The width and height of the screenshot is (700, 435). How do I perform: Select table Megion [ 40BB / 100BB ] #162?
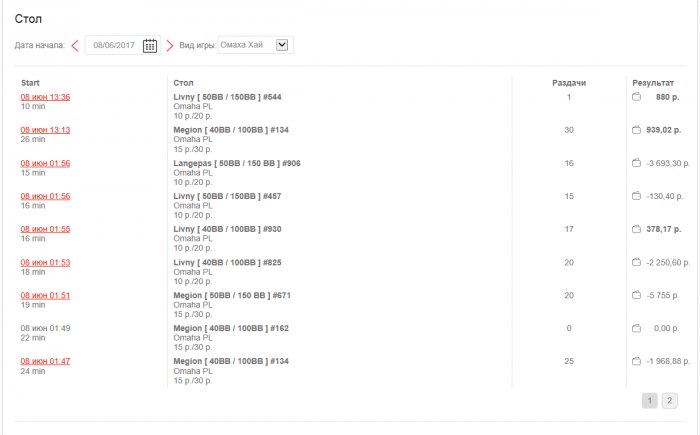tap(231, 328)
